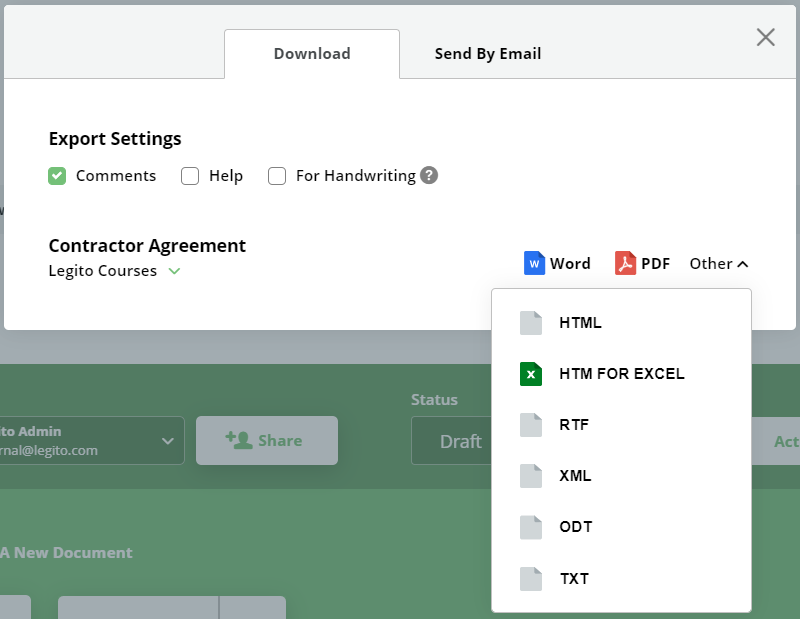The image size is (800, 619).
Task: Switch to the Download tab
Action: pos(312,54)
